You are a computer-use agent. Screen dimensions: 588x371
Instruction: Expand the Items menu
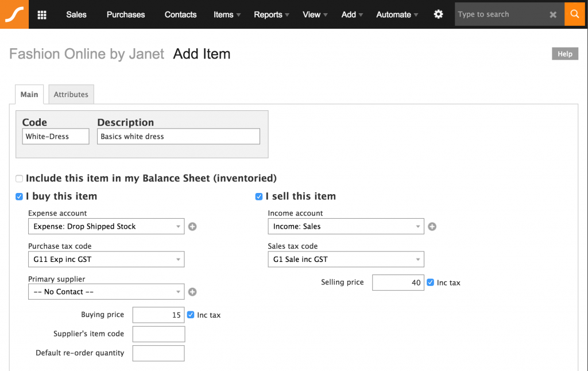(227, 14)
